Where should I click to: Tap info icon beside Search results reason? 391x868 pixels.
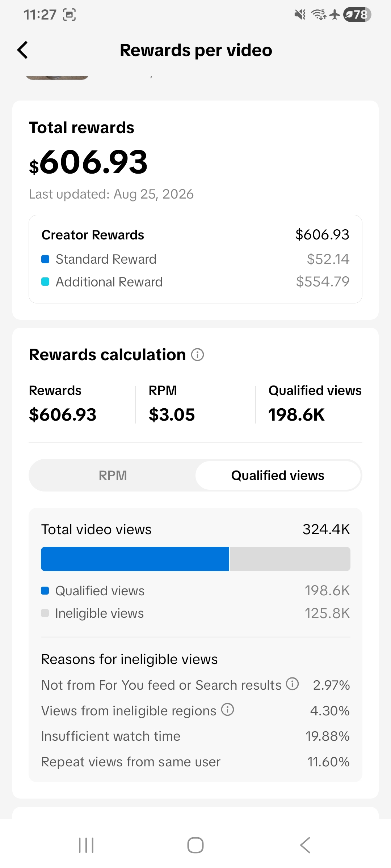292,684
